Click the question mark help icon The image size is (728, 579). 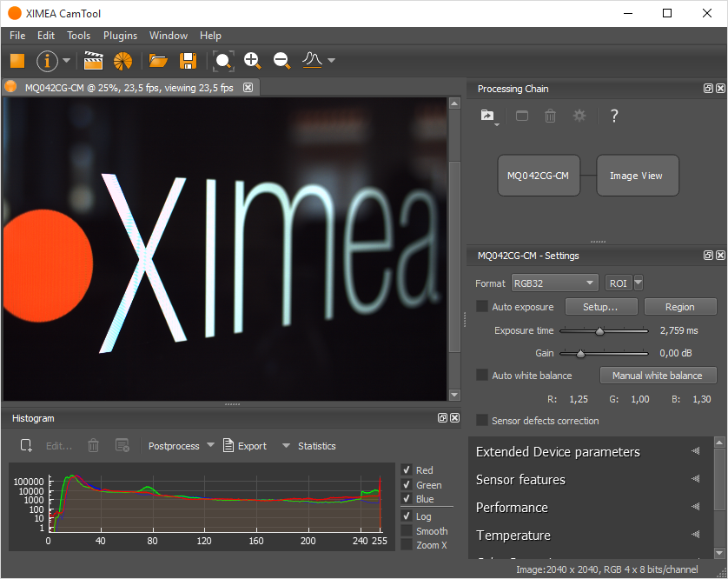(x=614, y=116)
